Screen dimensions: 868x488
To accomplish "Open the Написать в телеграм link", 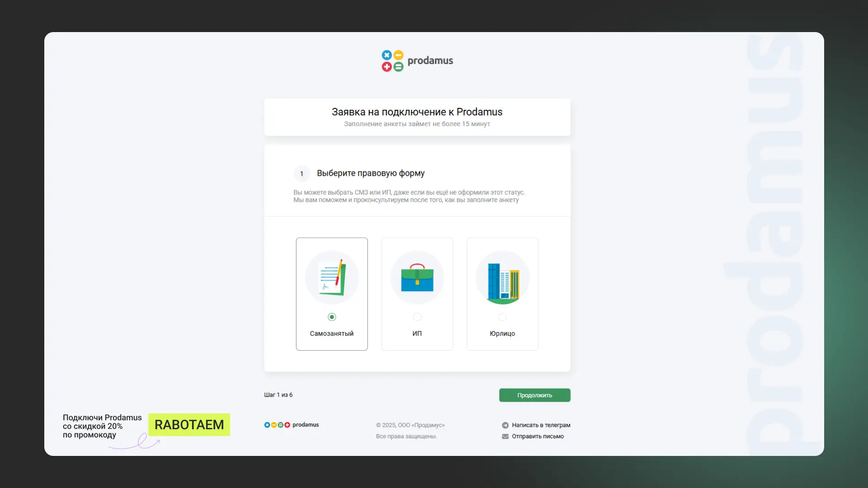I will tap(541, 425).
